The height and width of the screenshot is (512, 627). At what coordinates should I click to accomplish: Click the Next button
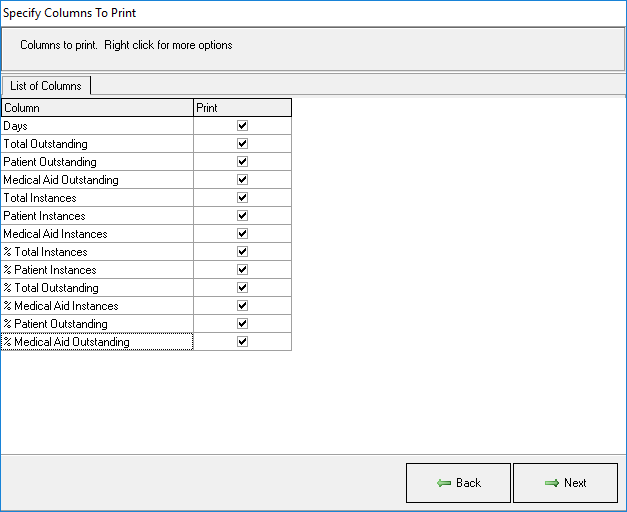(x=565, y=483)
